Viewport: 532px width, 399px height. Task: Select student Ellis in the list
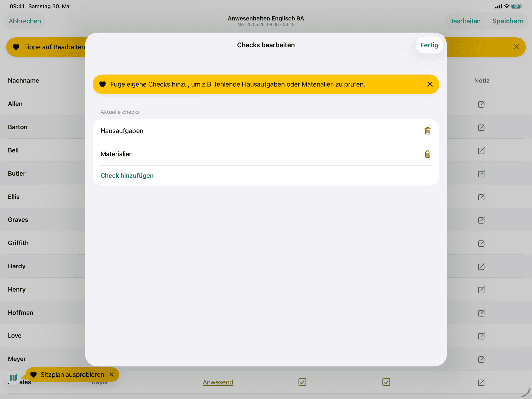[14, 197]
